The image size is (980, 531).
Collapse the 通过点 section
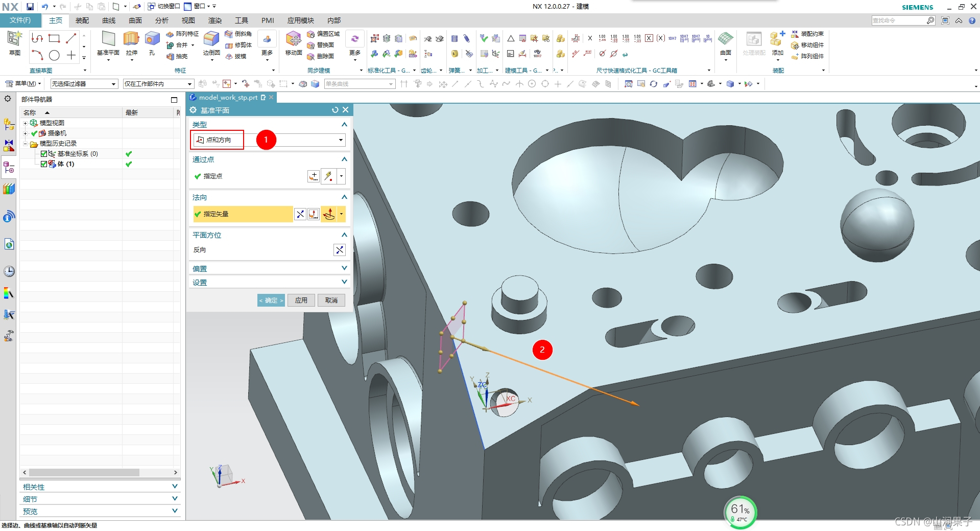pos(344,159)
